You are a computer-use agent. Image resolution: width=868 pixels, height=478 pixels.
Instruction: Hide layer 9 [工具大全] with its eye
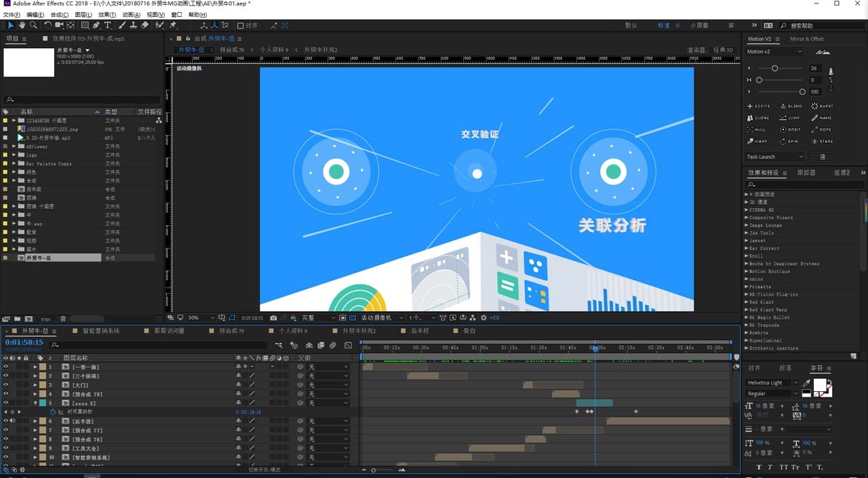point(5,448)
